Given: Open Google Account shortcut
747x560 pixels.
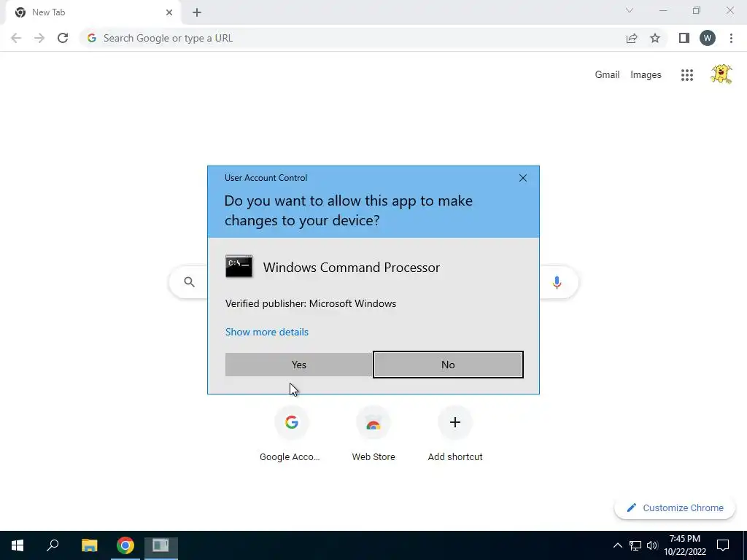Looking at the screenshot, I should (291, 433).
